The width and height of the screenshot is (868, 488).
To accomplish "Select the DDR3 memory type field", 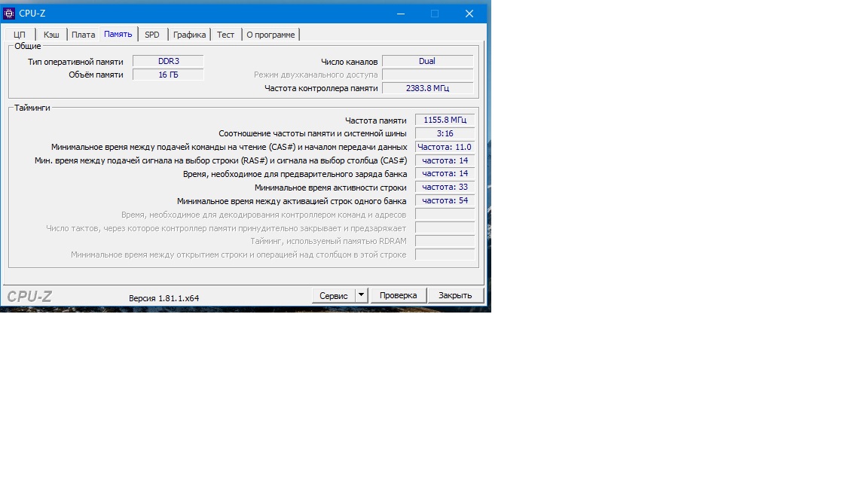I will 168,62.
